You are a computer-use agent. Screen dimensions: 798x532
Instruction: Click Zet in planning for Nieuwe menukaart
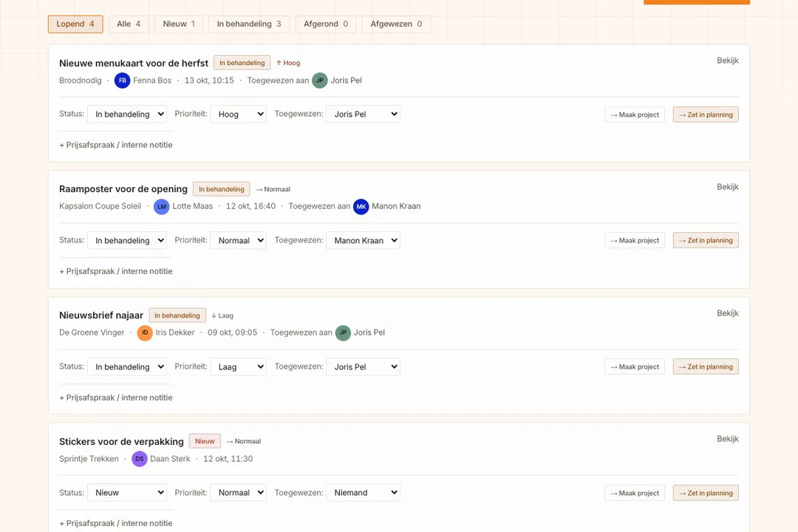[x=706, y=115]
